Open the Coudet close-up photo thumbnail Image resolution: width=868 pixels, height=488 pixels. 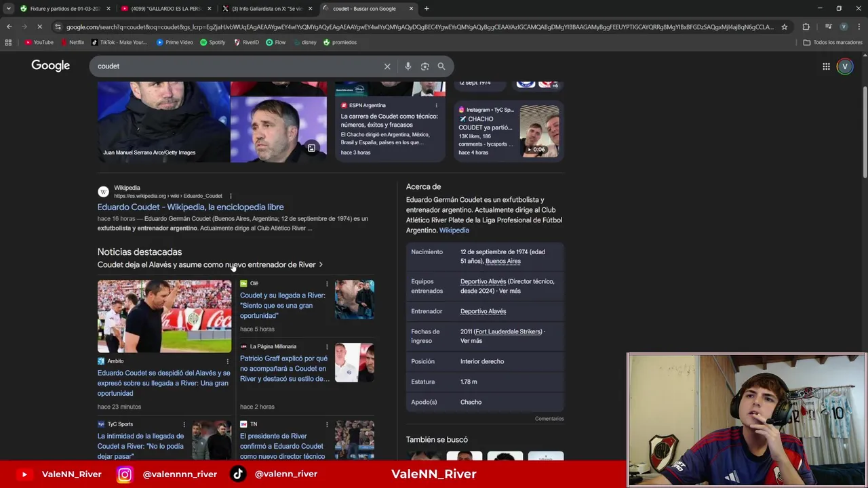click(278, 129)
